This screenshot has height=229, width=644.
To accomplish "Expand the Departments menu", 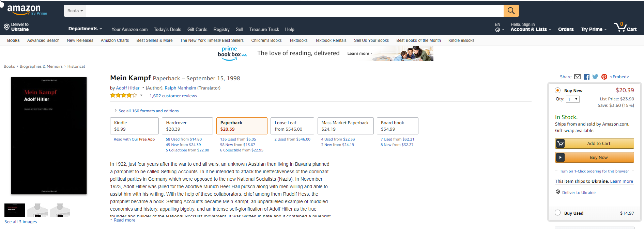I will coord(85,29).
